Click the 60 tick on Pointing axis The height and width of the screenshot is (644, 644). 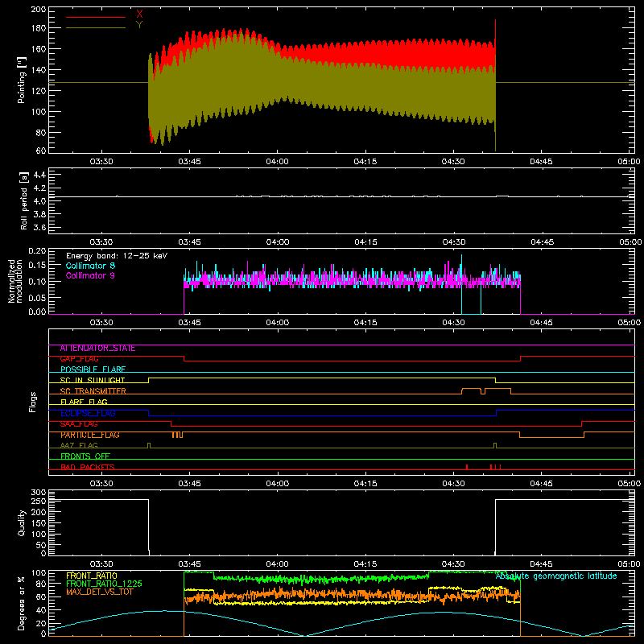tap(41, 151)
